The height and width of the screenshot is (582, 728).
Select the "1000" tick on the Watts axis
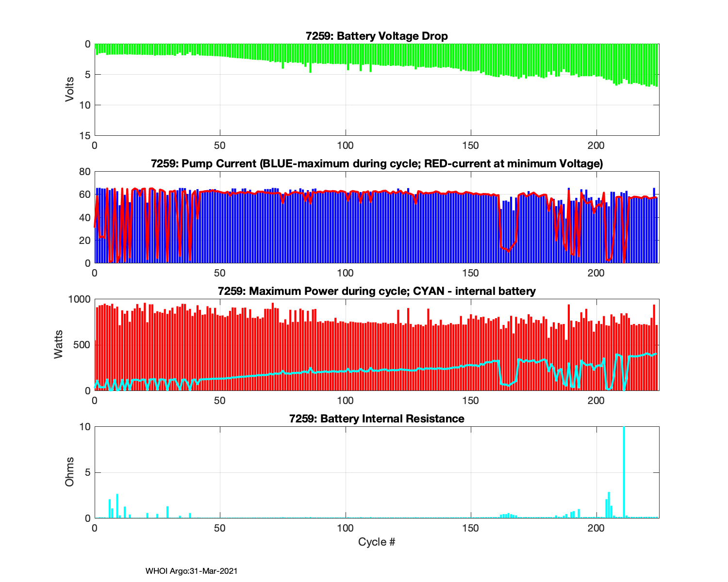pos(81,299)
